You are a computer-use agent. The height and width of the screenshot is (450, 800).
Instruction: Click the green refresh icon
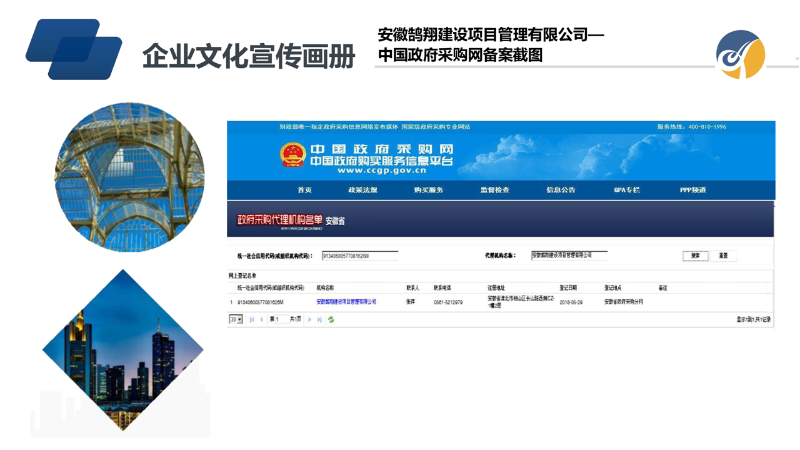tap(331, 319)
